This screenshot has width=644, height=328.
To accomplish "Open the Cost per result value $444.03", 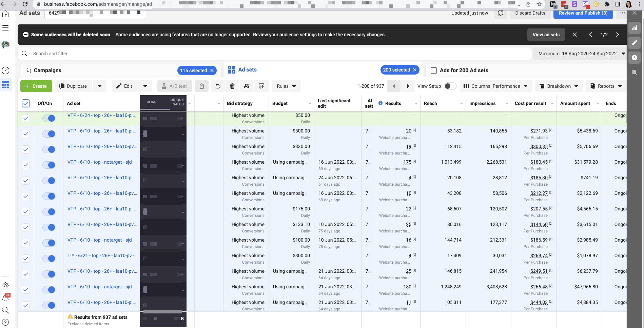I will (x=539, y=302).
